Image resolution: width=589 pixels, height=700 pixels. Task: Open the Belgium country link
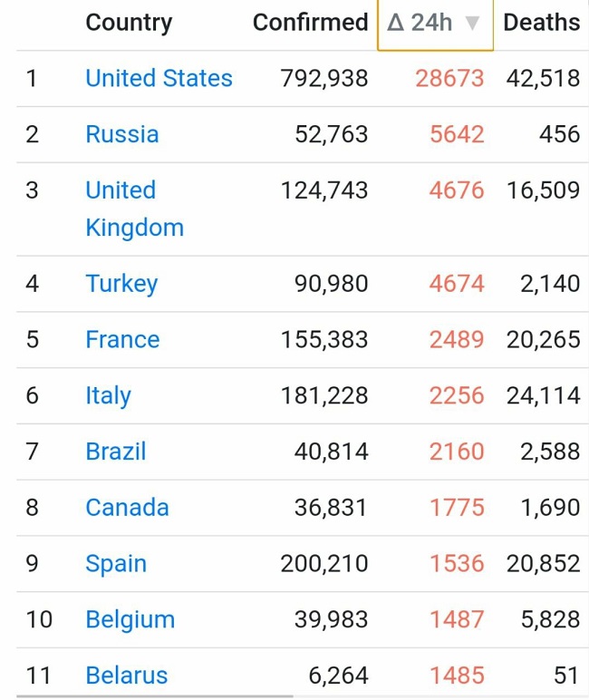[130, 619]
